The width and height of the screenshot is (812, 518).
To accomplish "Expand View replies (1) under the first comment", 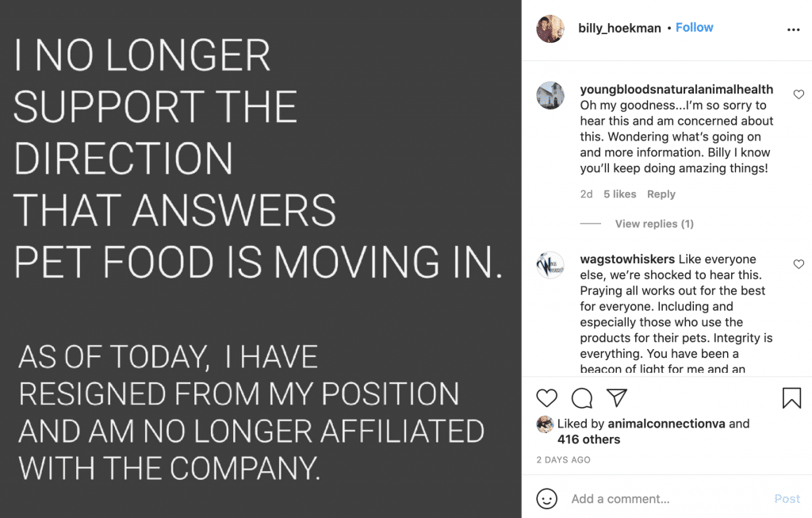I will 654,224.
